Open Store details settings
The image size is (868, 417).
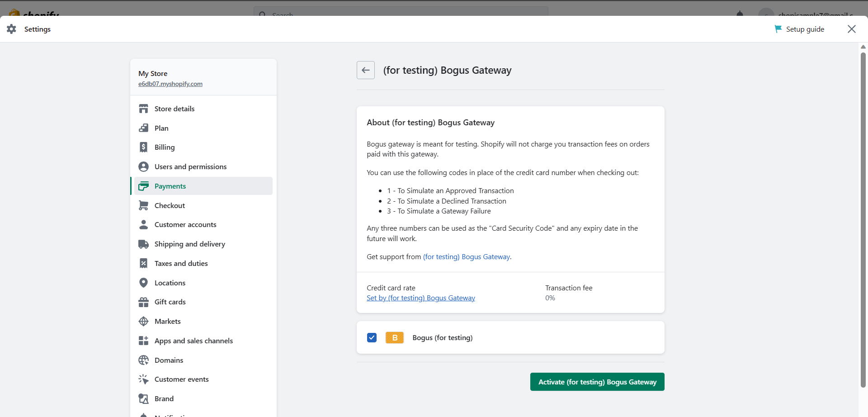click(x=203, y=109)
